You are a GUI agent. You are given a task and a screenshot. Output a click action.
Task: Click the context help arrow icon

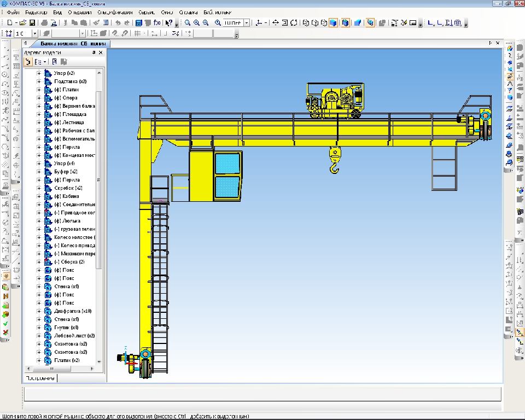click(170, 23)
